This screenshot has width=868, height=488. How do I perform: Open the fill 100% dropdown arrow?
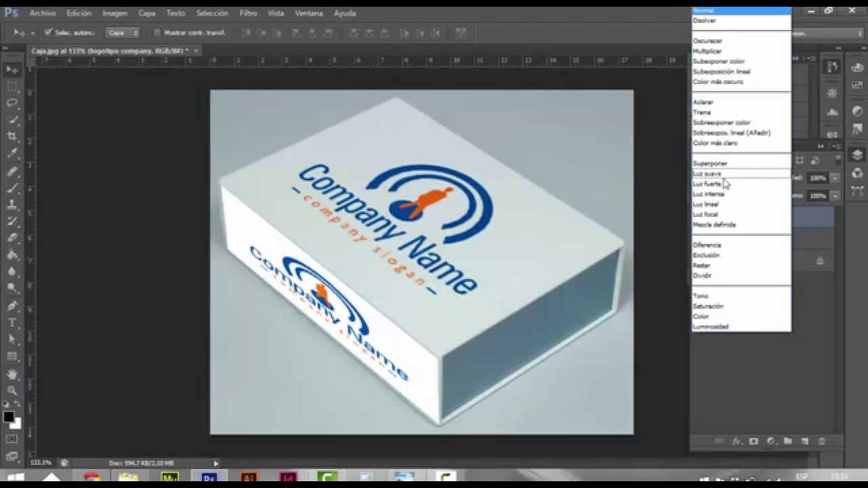835,196
